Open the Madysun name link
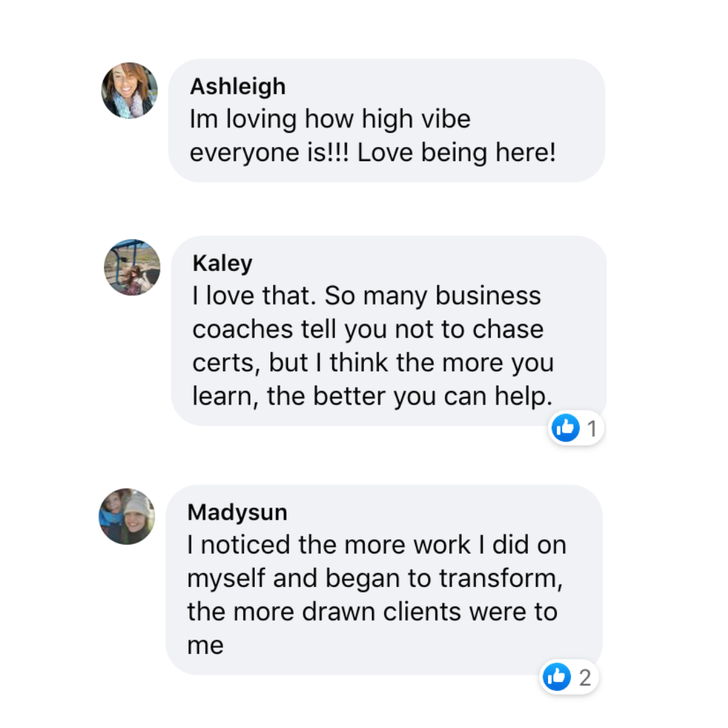 click(237, 512)
